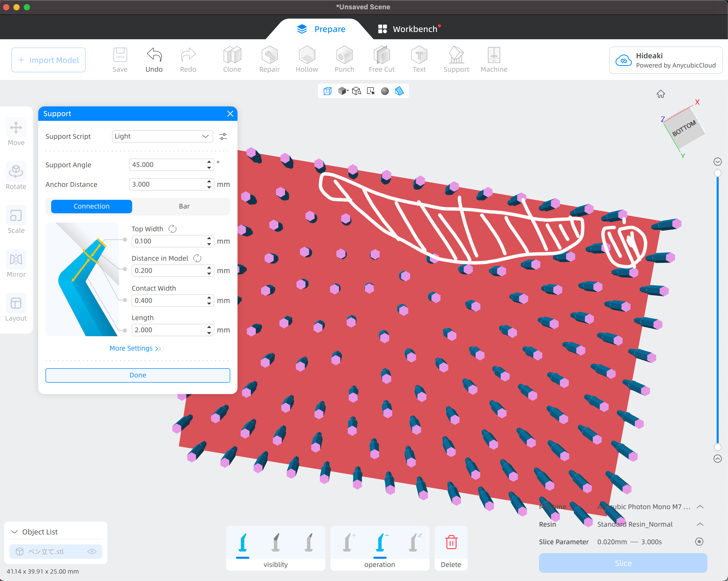Click the red Delete trash icon

[x=451, y=543]
